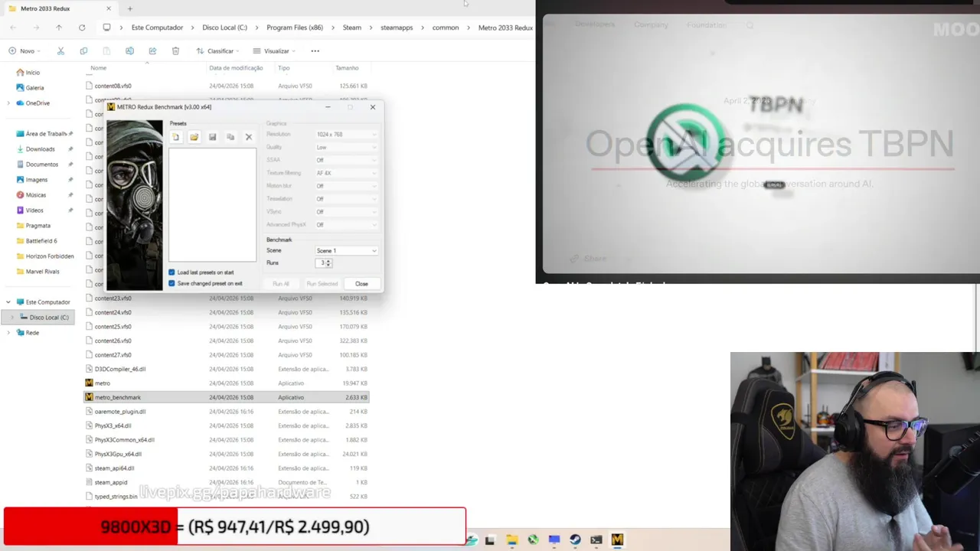Navigate to Disco Local (C:) breadcrumb
This screenshot has width=980, height=551.
pyautogui.click(x=224, y=28)
